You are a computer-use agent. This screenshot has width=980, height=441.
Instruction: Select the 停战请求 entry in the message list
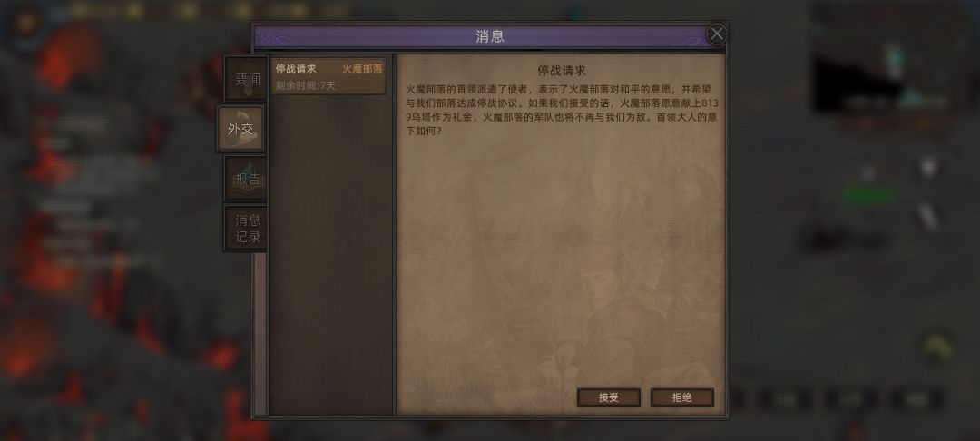click(x=328, y=77)
